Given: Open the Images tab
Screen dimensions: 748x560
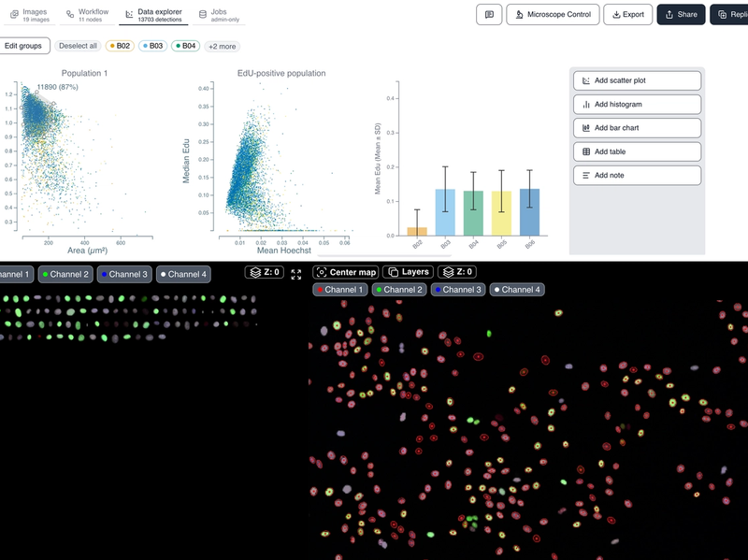Looking at the screenshot, I should (30, 15).
